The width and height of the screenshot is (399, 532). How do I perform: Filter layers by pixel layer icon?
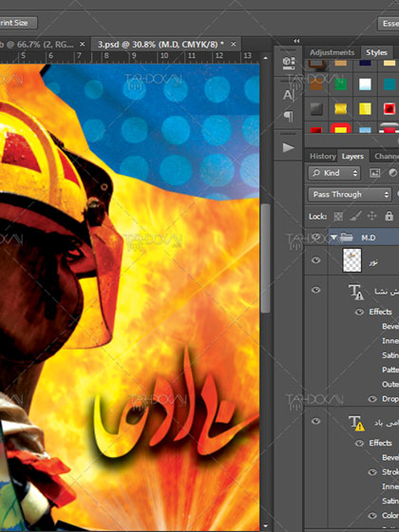tap(374, 173)
